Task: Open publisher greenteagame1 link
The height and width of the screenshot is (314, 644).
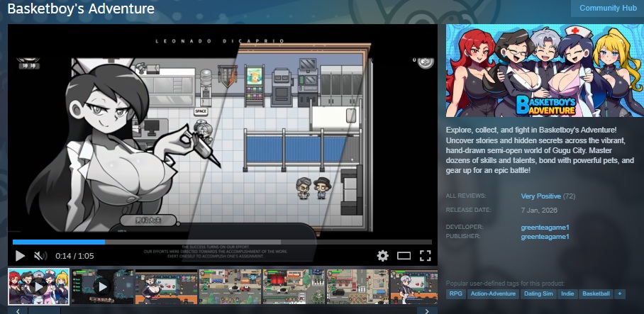Action: pos(545,237)
